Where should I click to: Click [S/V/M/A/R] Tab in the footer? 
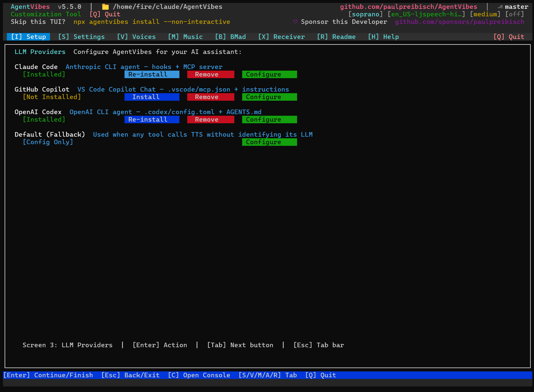tap(268, 375)
